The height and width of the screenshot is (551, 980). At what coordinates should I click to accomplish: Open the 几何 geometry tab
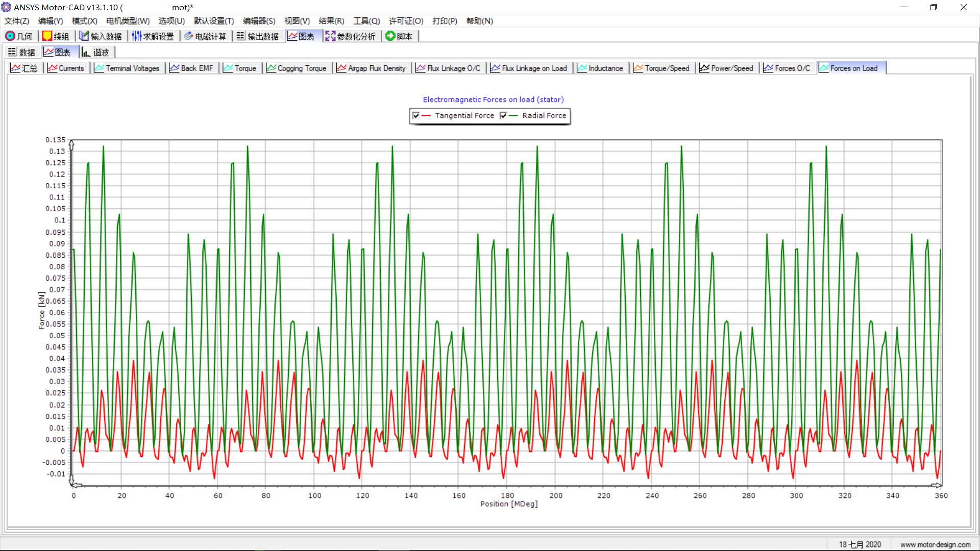[x=19, y=36]
